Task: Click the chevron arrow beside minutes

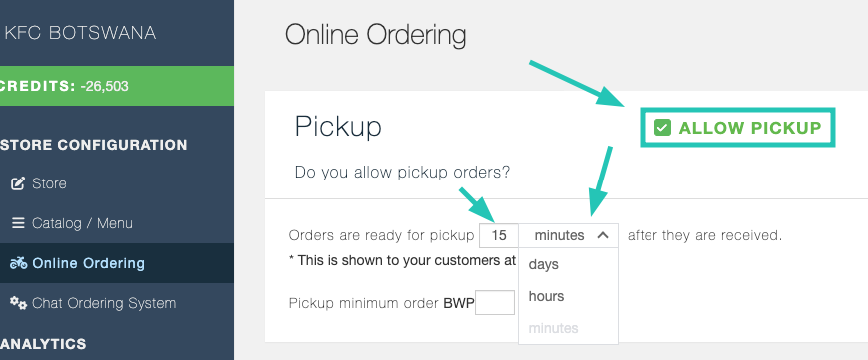Action: point(603,236)
